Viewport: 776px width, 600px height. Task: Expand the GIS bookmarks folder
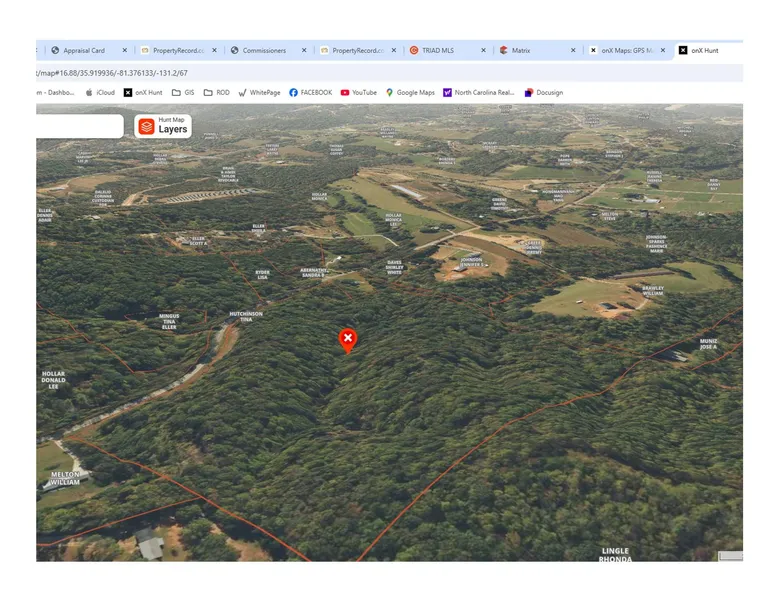point(182,92)
